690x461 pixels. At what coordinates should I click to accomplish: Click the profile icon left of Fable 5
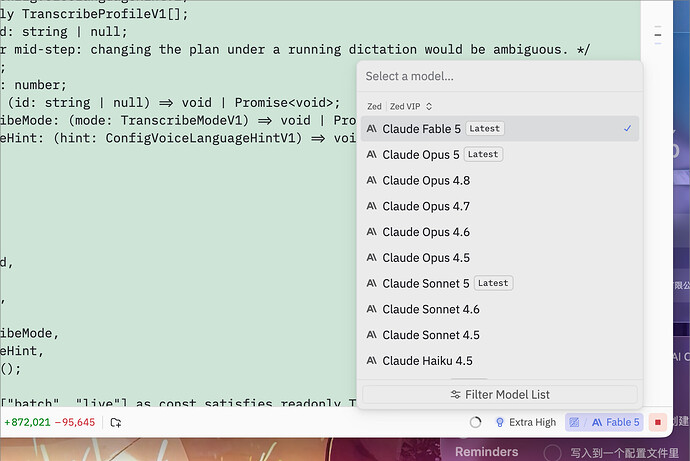point(574,422)
